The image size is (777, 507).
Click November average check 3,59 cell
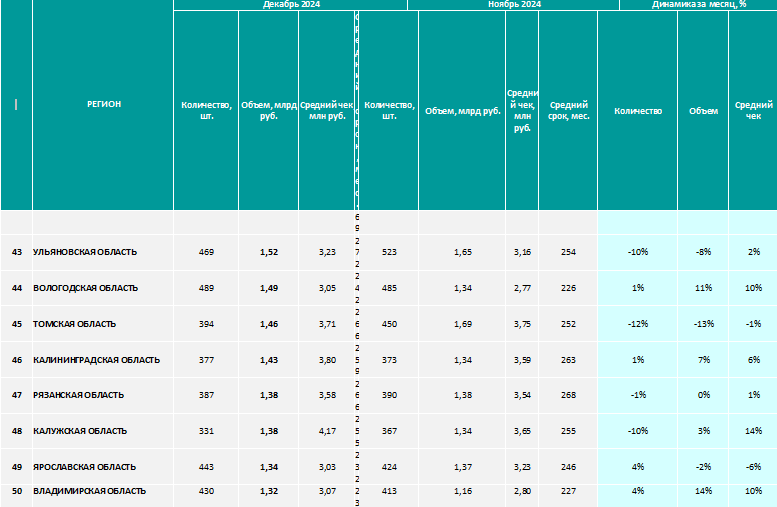(522, 360)
